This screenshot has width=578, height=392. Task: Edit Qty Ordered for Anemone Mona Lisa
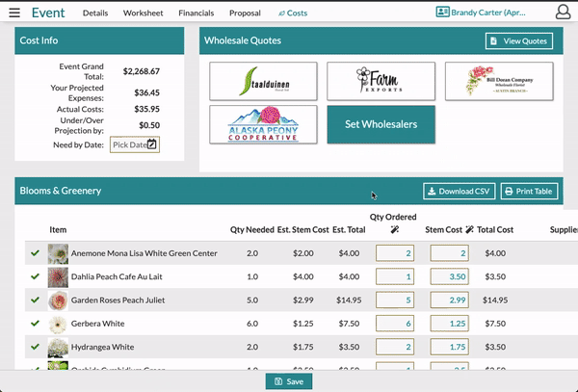pyautogui.click(x=395, y=253)
